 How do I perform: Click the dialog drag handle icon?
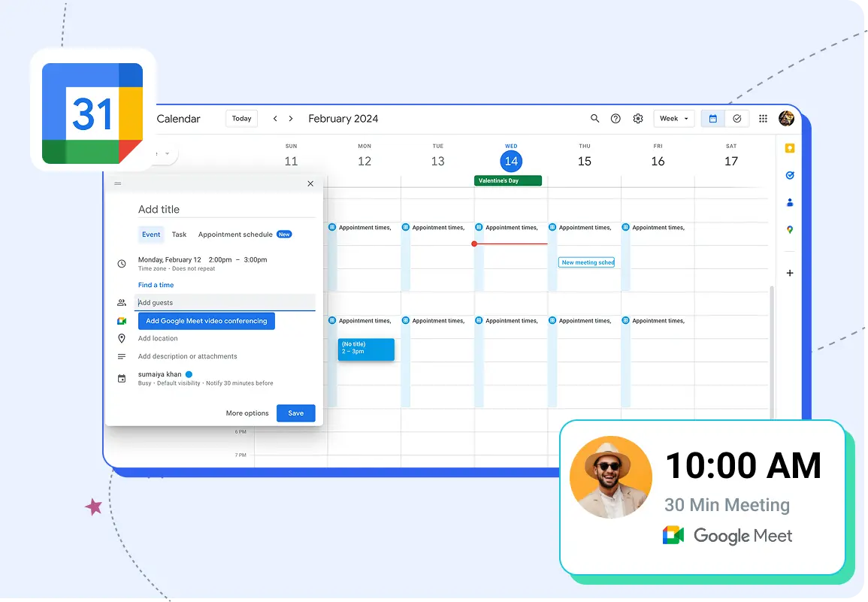[117, 184]
